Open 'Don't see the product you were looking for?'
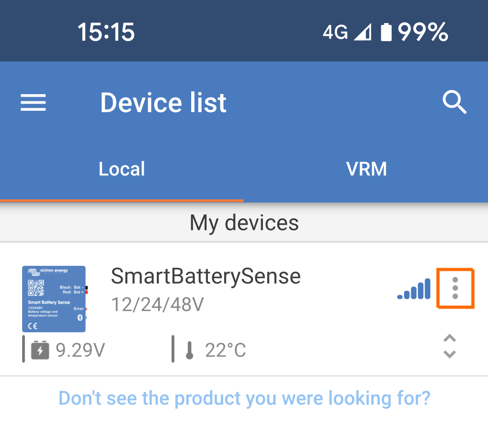Screen dimensions: 488x448 244,398
